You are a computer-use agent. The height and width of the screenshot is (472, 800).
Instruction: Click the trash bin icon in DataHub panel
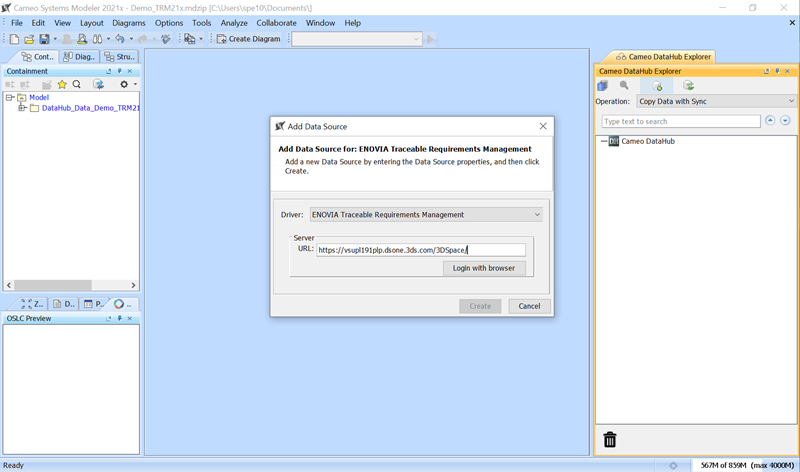(x=610, y=439)
